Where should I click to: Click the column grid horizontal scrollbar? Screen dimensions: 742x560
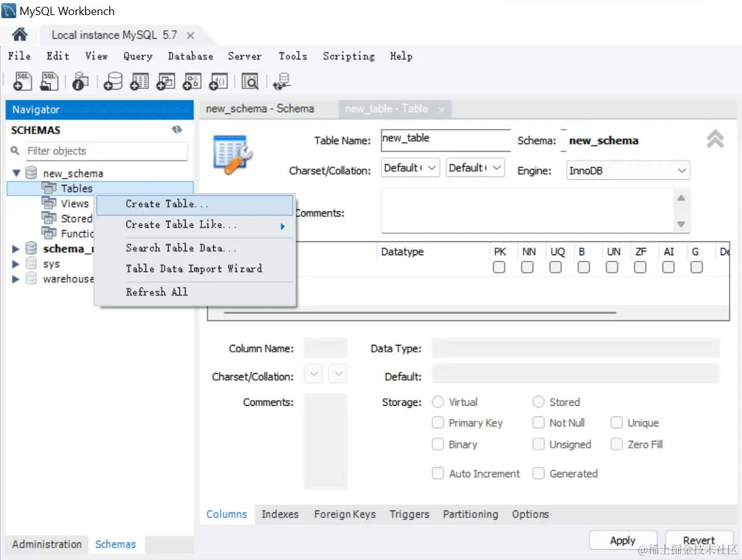[420, 313]
